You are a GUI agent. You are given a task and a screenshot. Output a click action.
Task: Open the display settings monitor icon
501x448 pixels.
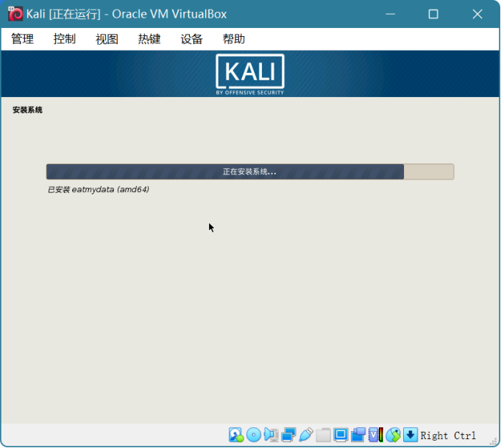pyautogui.click(x=341, y=435)
